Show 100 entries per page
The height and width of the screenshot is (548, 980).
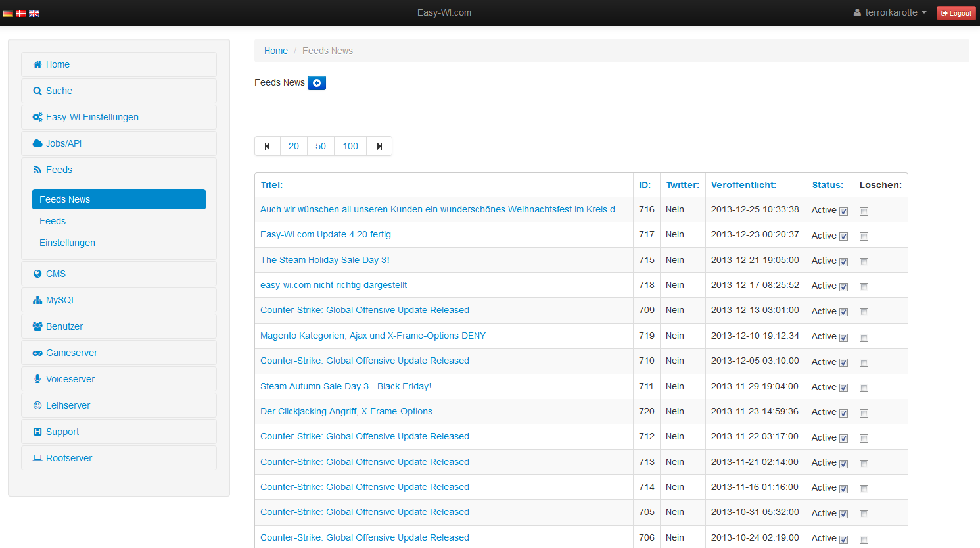click(350, 146)
